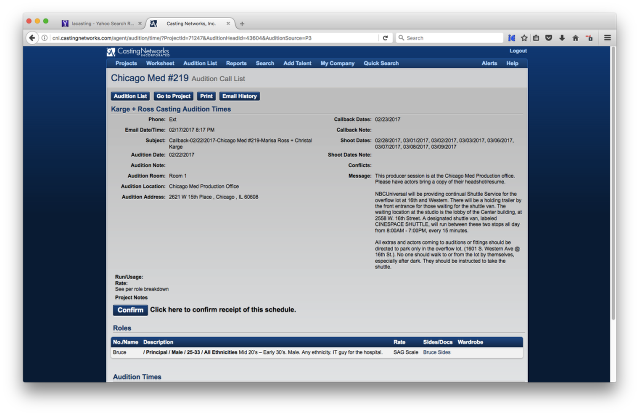Click the Pocket icon in toolbar
This screenshot has height=416, width=640.
(x=549, y=38)
